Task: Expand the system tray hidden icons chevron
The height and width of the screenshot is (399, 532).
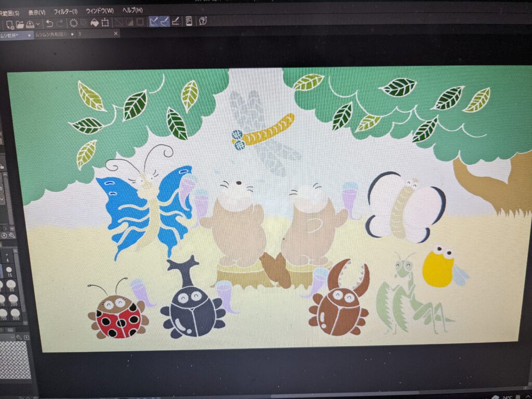Action: click(528, 397)
